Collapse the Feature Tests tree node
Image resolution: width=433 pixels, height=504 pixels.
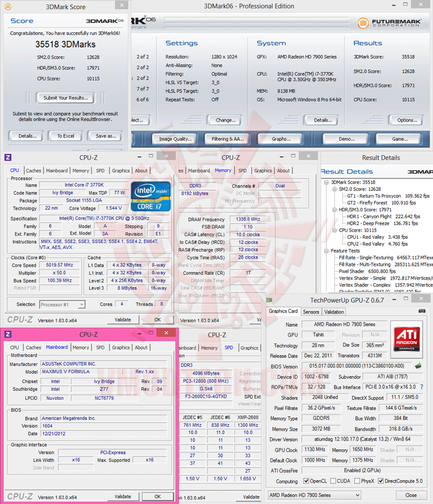[x=327, y=251]
